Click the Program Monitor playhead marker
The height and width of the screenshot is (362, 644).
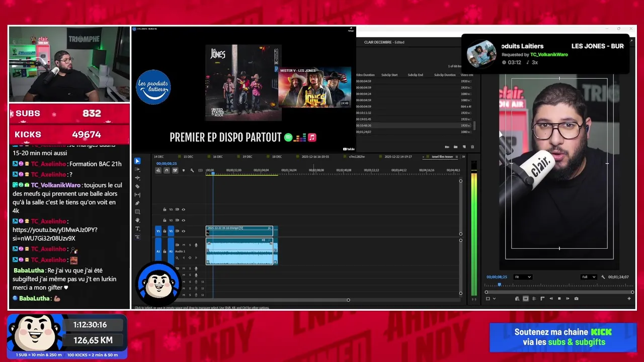coord(499,285)
